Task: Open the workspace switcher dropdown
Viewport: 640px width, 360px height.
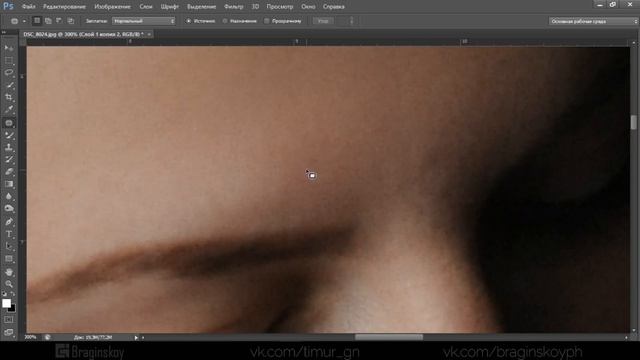Action: [593, 21]
